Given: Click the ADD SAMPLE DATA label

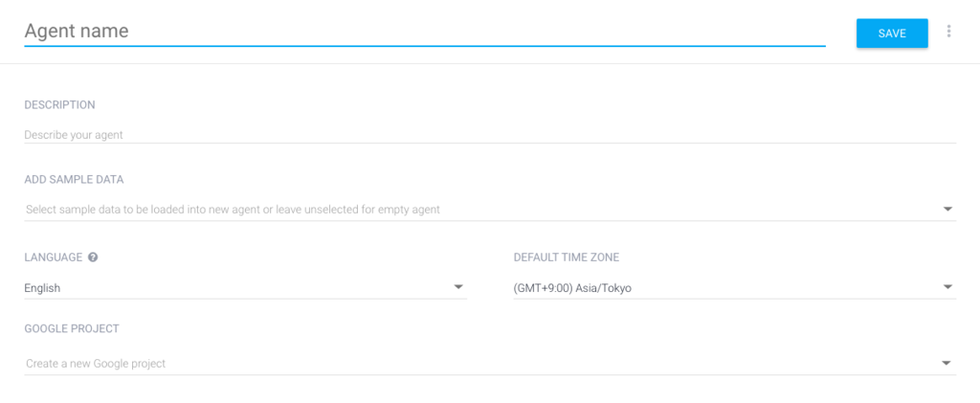Looking at the screenshot, I should (74, 179).
